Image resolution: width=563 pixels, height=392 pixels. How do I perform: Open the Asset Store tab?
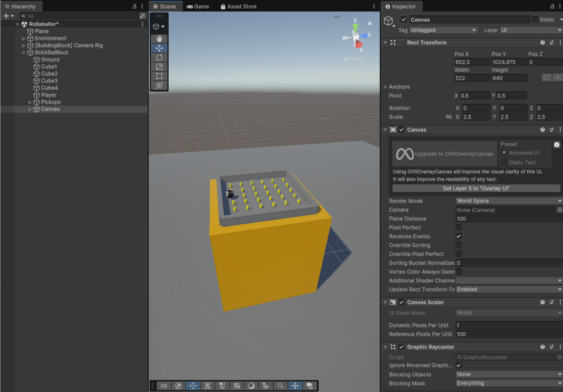[238, 7]
